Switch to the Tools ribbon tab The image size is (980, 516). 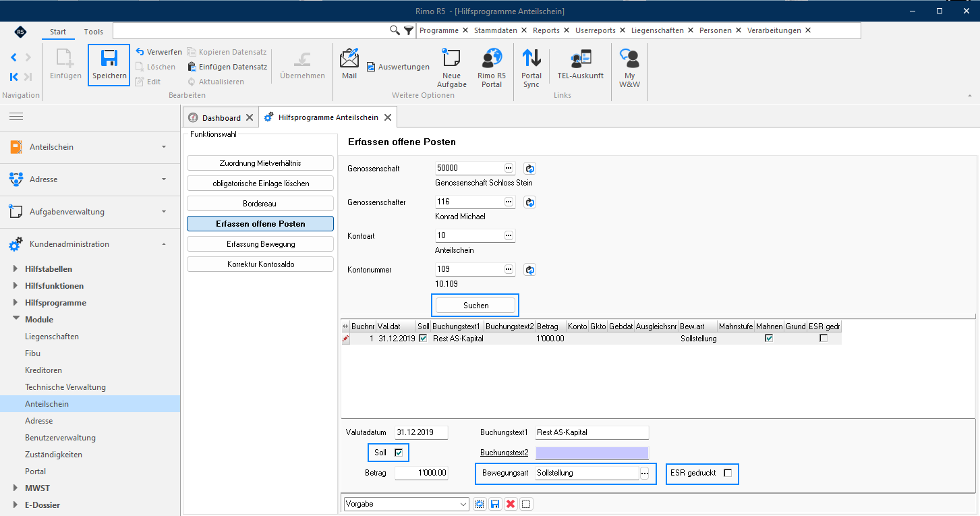94,32
